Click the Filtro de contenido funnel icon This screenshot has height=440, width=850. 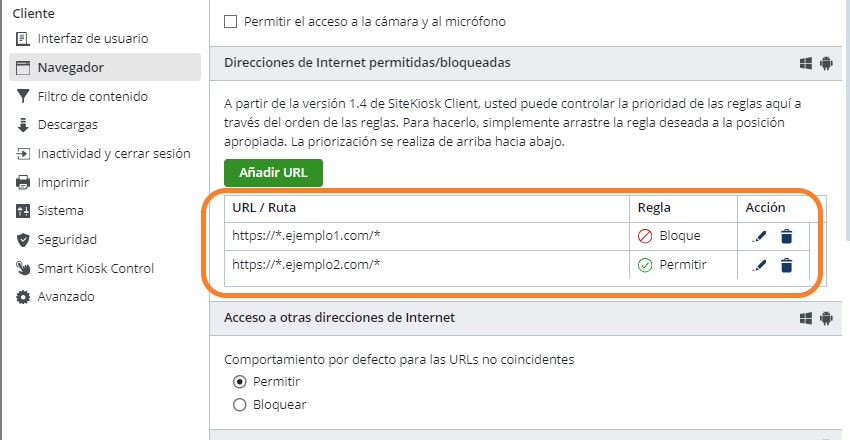[x=23, y=97]
